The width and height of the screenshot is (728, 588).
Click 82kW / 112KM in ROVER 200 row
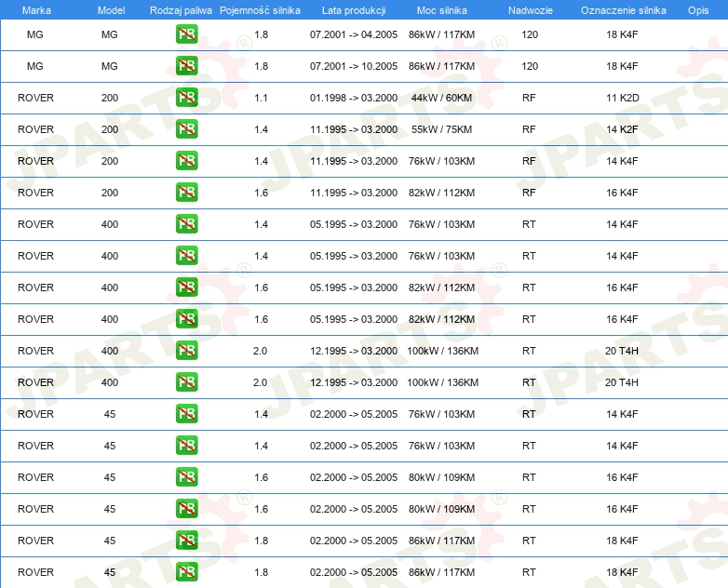tap(441, 193)
